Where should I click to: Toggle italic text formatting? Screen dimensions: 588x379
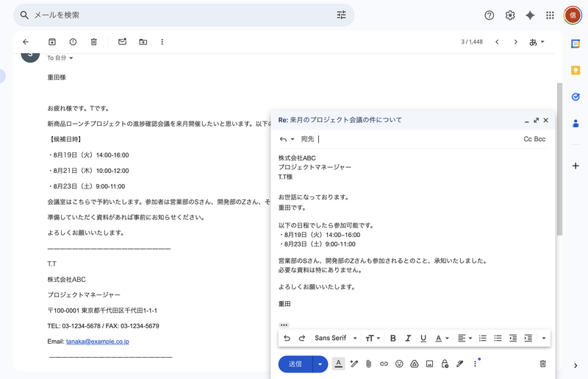[408, 339]
